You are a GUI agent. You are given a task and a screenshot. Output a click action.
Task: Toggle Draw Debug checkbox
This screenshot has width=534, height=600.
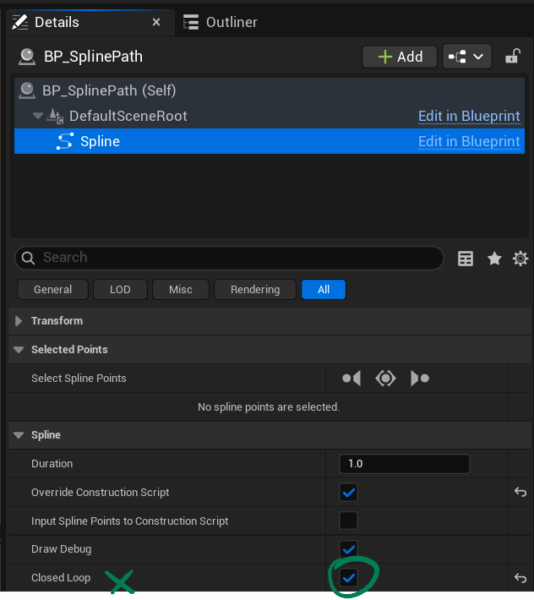point(348,549)
